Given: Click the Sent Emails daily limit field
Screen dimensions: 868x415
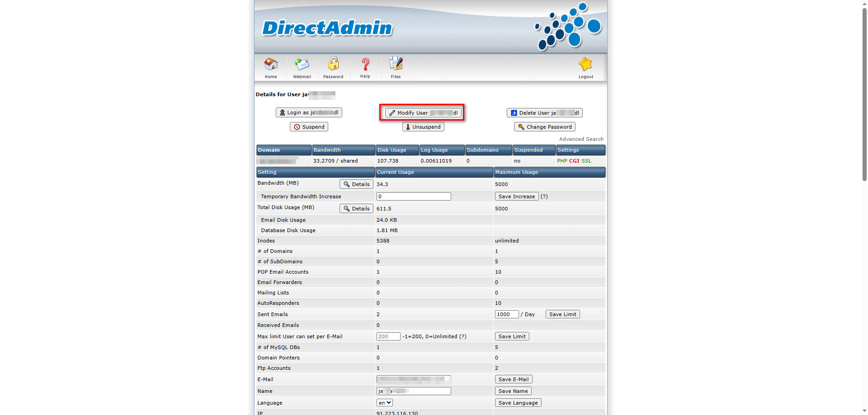Looking at the screenshot, I should pyautogui.click(x=506, y=314).
